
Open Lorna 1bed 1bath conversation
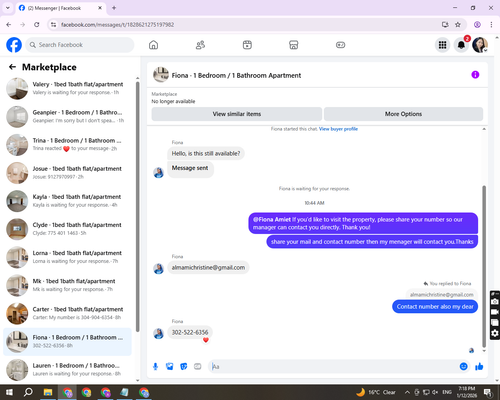pos(68,257)
